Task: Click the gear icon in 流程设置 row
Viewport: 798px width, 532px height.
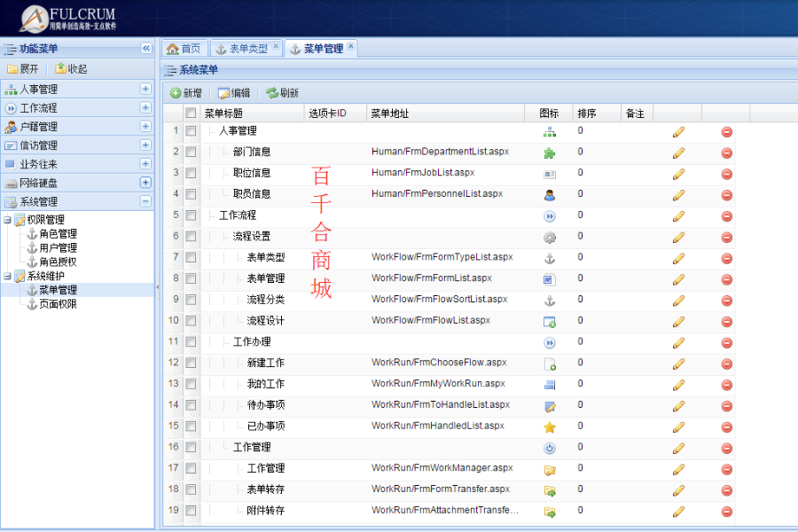Action: [x=550, y=238]
